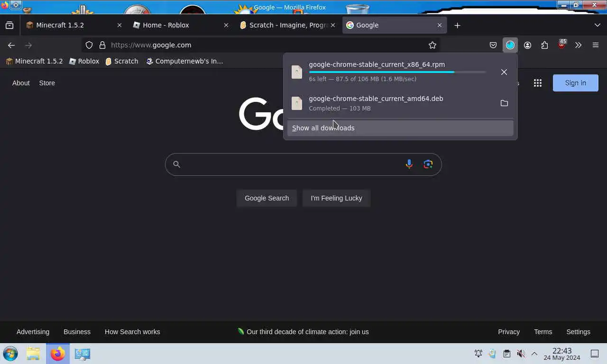Screen dimensions: 607x364
Task: Click the Google Search button
Action: [x=267, y=198]
